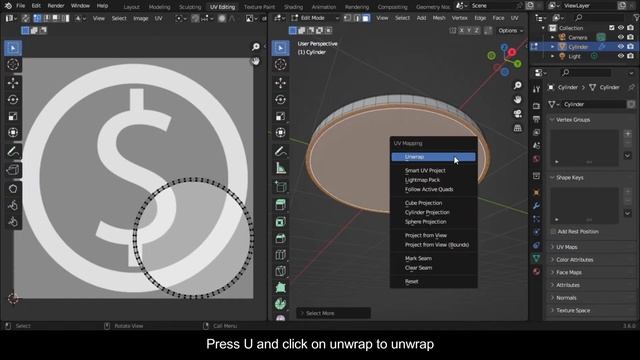This screenshot has height=360, width=640.
Task: Select the Bevel tool
Action: (x=280, y=238)
